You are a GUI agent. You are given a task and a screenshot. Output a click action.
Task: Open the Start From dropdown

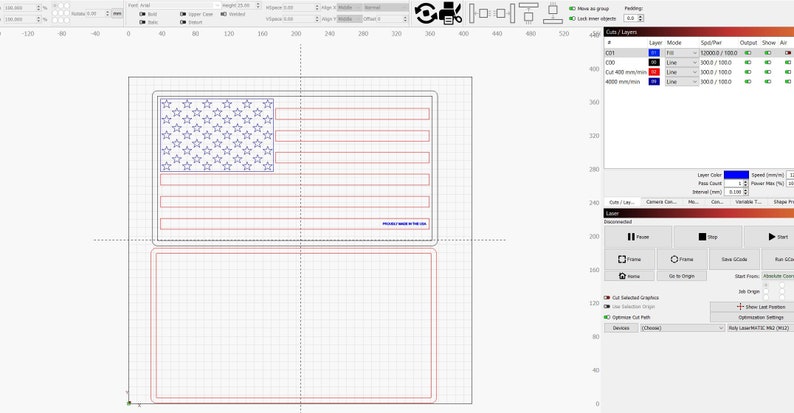tap(777, 276)
